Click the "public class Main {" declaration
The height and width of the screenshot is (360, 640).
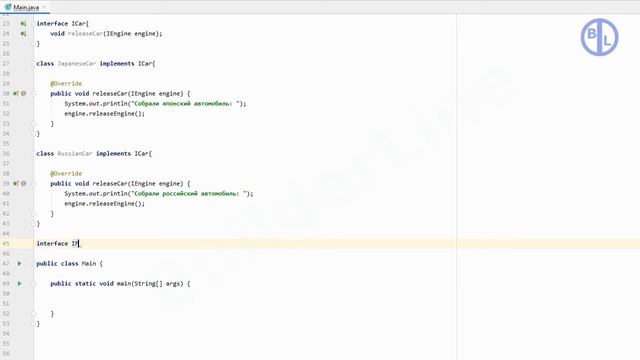(x=69, y=264)
